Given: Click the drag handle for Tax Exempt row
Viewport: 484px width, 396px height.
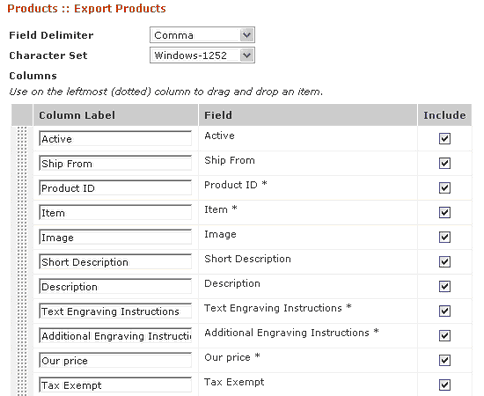Looking at the screenshot, I should point(22,384).
